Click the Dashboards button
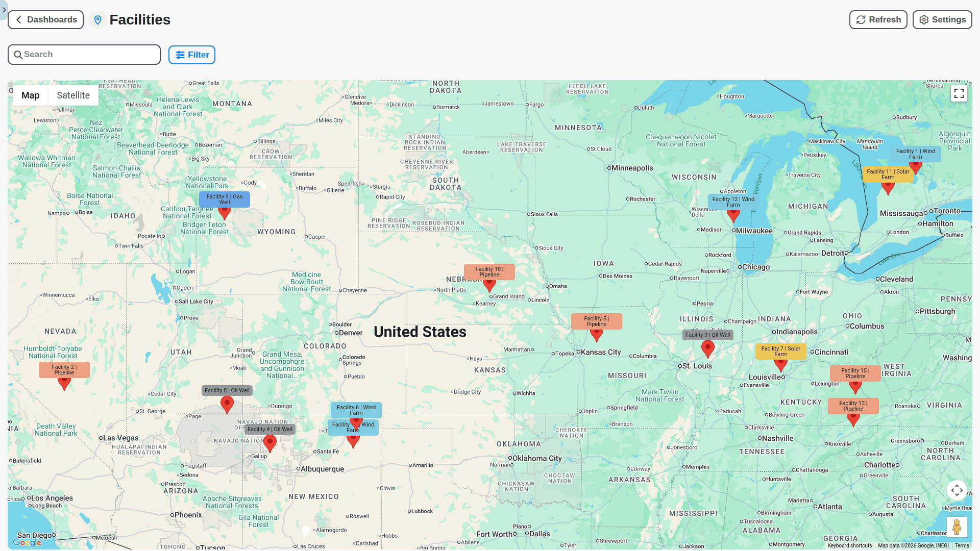 click(45, 19)
